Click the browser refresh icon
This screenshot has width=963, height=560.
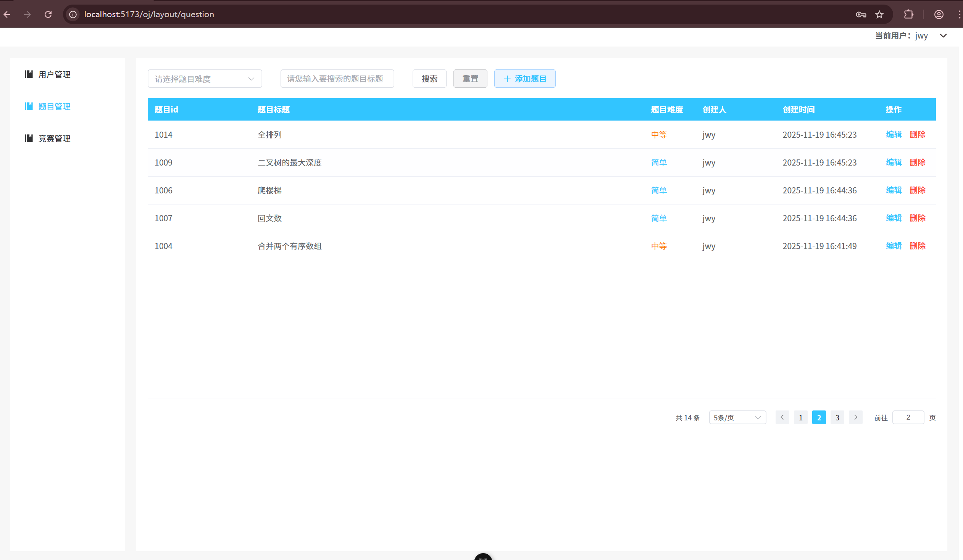[48, 14]
